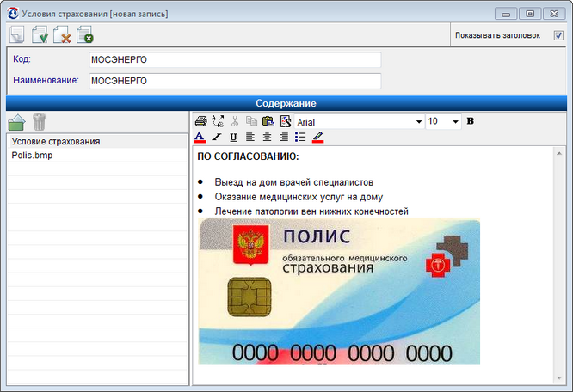Click 'Лечение патологии вен нижних конечностей' line
The image size is (573, 392).
(311, 211)
